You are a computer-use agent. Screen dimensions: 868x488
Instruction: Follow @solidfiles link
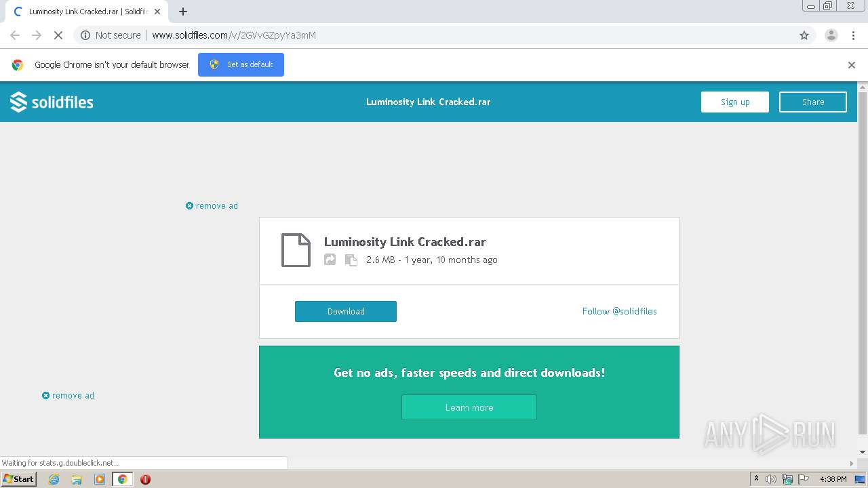[x=620, y=311]
